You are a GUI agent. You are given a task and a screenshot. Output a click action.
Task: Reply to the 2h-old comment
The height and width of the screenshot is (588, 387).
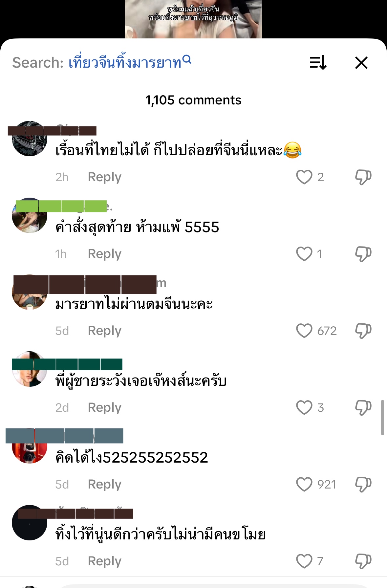[x=105, y=177]
